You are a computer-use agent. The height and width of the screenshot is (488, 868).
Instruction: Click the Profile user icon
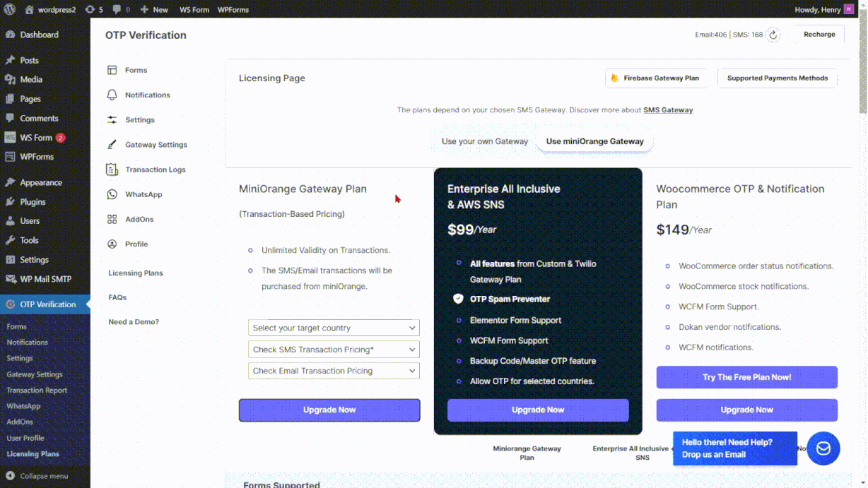[112, 244]
